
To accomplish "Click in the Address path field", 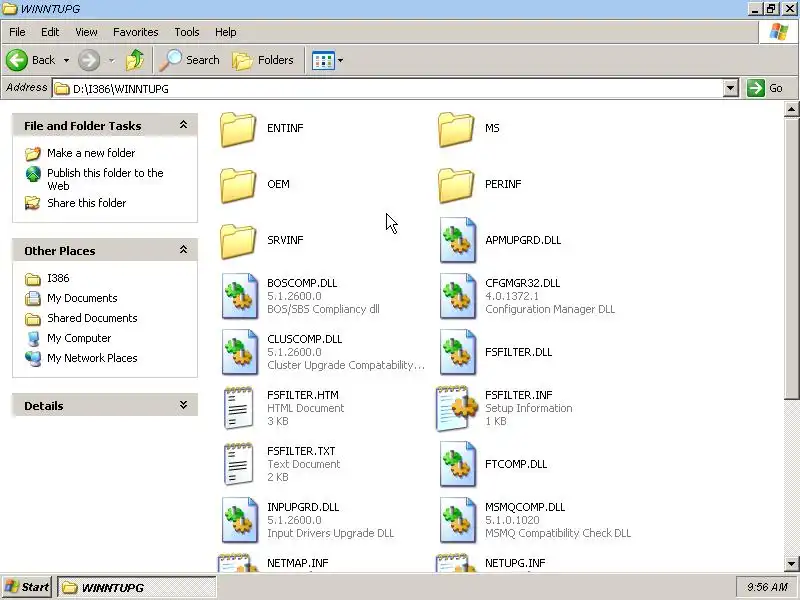I will tap(388, 88).
